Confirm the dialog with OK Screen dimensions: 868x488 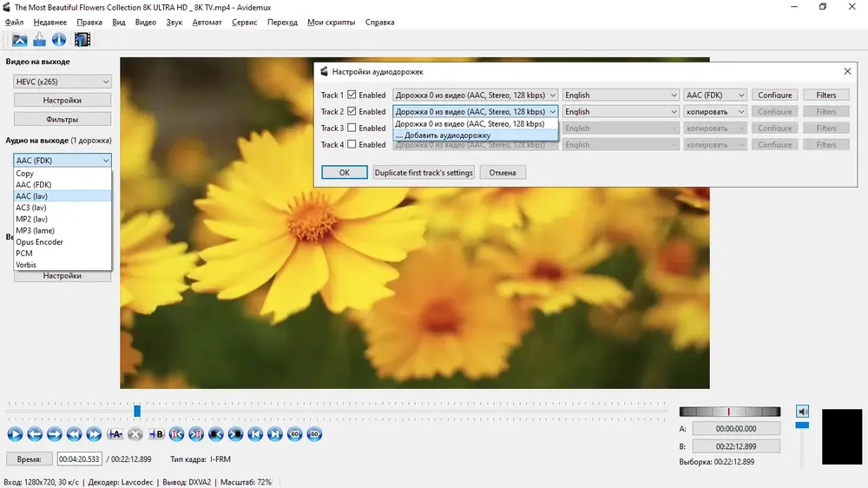coord(345,172)
